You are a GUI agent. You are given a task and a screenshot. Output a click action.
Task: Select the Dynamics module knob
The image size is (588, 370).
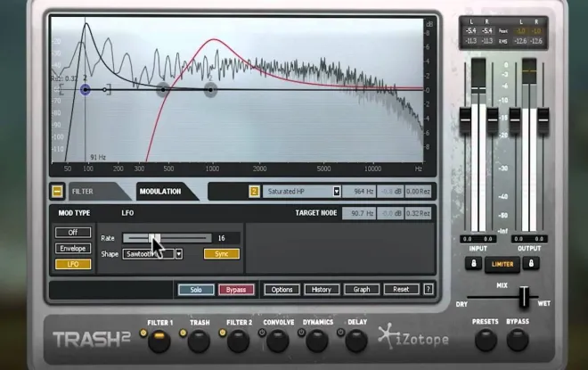tap(317, 341)
